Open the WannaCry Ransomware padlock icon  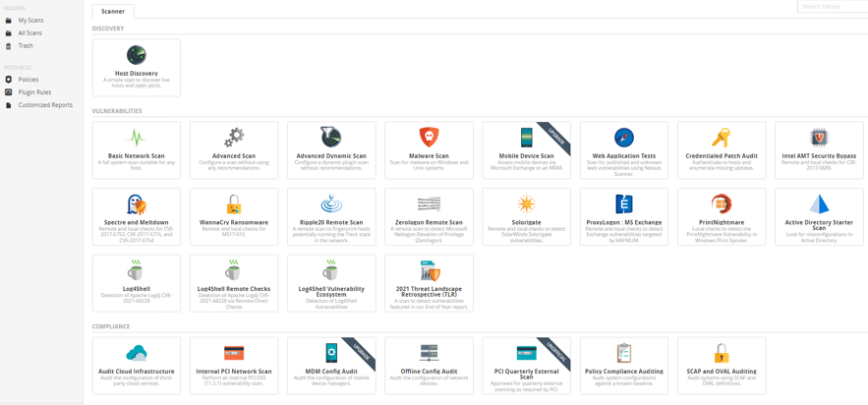(234, 203)
